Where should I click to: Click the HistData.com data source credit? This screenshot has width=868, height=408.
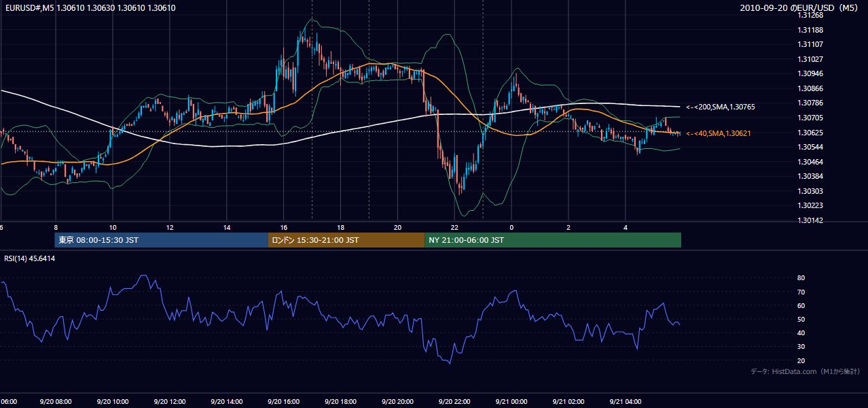point(806,371)
